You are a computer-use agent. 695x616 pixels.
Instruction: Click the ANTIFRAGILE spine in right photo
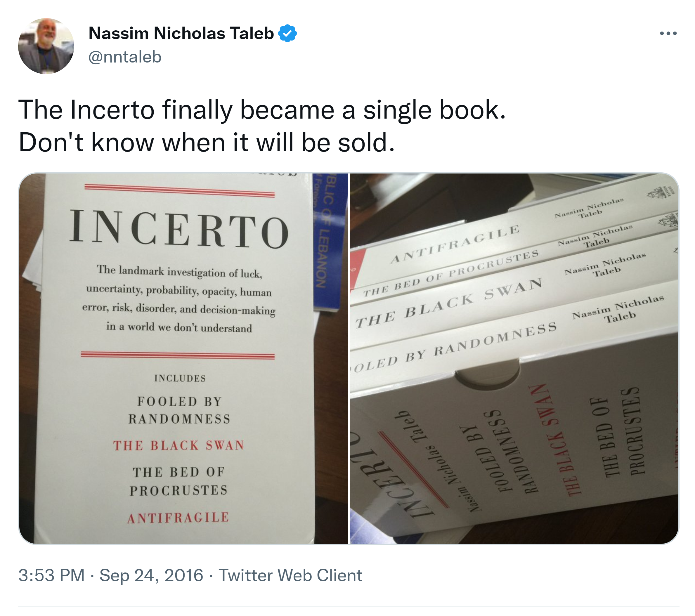[x=456, y=244]
